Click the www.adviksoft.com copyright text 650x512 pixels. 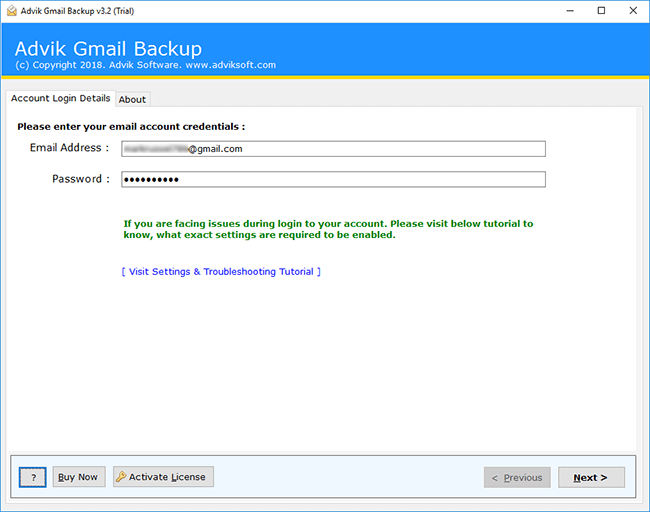click(x=230, y=65)
